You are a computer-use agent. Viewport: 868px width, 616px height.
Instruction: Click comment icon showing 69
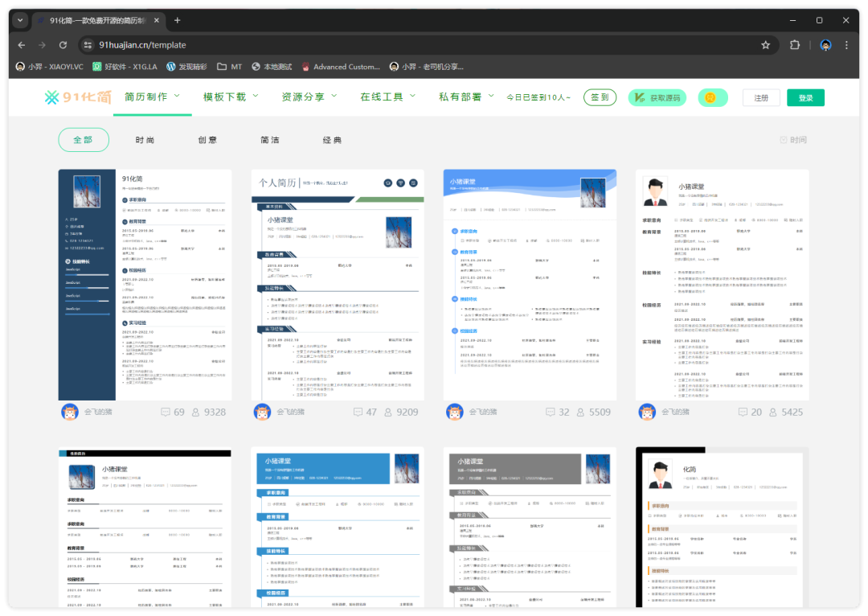pyautogui.click(x=165, y=413)
